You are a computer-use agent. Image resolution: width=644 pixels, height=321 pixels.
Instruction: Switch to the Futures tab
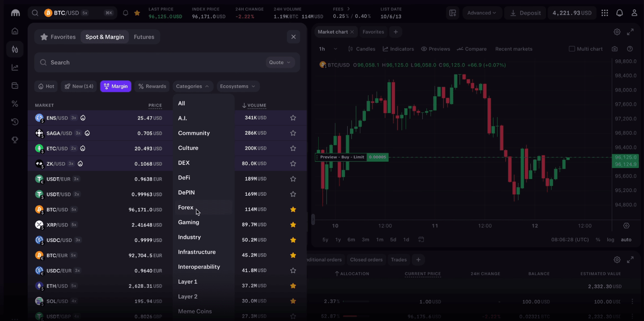[x=144, y=37]
